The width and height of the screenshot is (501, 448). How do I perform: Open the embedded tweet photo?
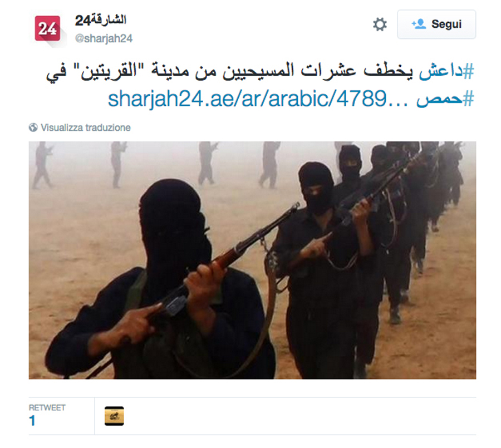(252, 260)
